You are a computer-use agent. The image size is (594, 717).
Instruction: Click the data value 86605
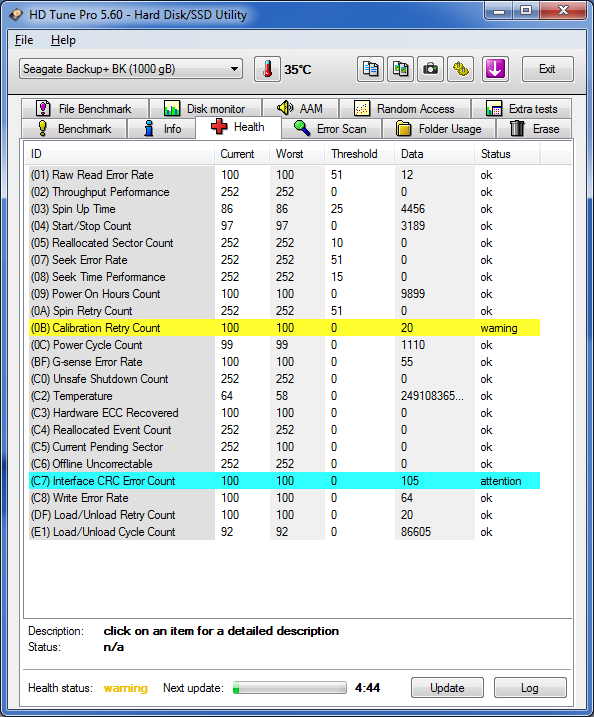click(416, 532)
